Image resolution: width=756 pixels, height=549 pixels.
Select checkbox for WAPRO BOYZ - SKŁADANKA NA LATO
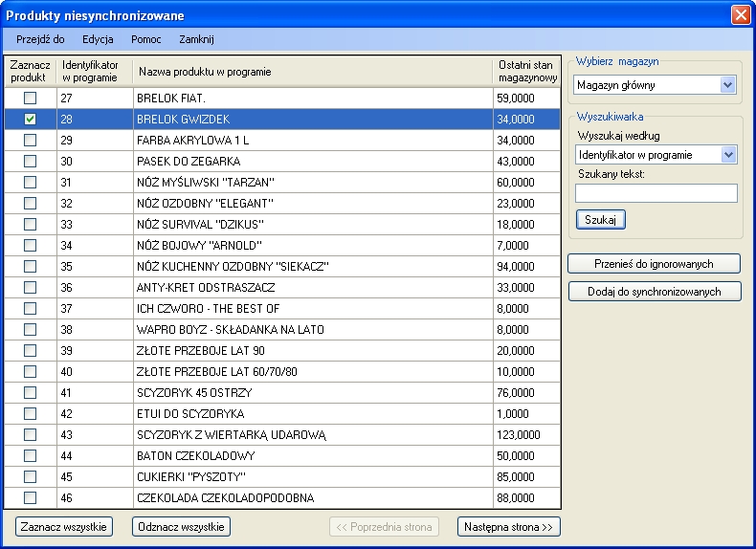click(x=30, y=330)
